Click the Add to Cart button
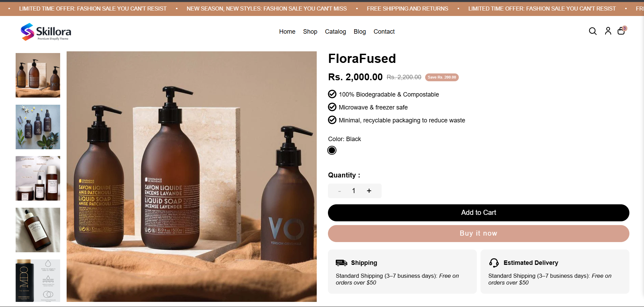The height and width of the screenshot is (307, 644). pos(478,213)
